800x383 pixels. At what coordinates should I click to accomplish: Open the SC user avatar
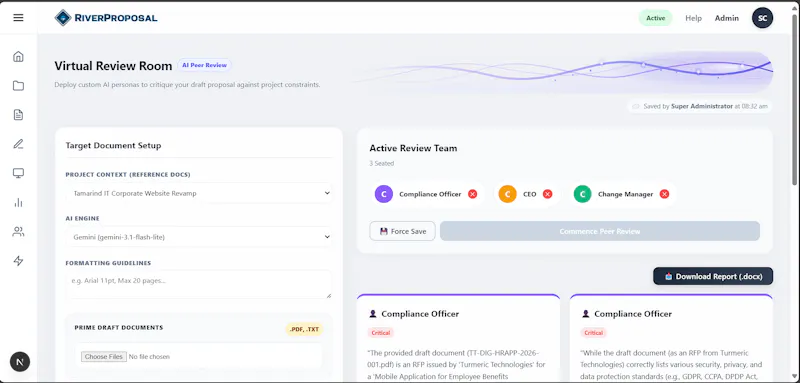pyautogui.click(x=762, y=18)
